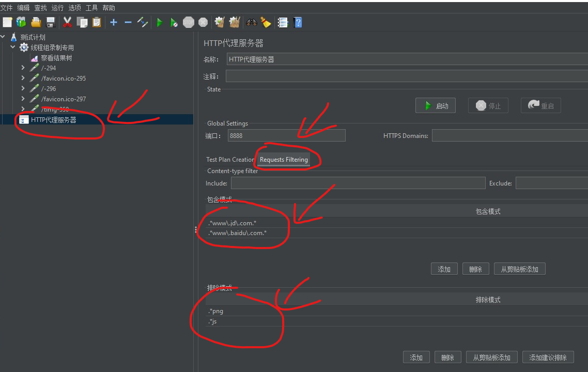
Task: Click the flask icon of 测试计划
Action: (x=14, y=37)
